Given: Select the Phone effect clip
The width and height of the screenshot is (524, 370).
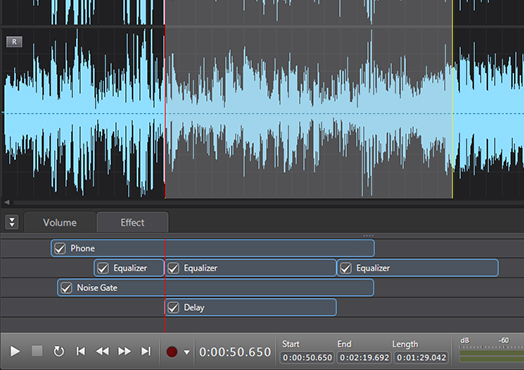Looking at the screenshot, I should tap(213, 248).
